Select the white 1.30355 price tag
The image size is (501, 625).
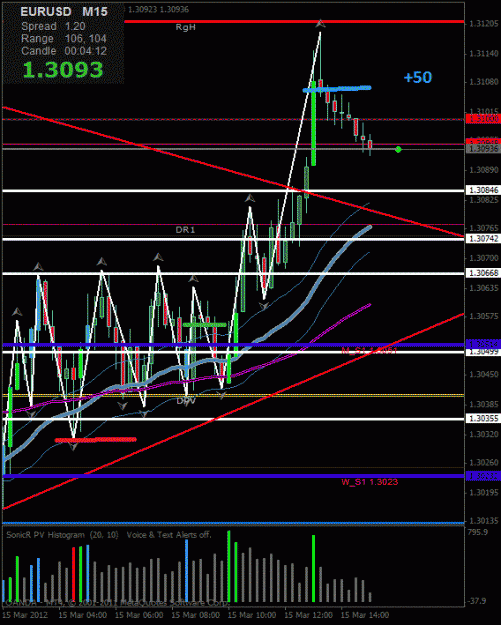(483, 418)
